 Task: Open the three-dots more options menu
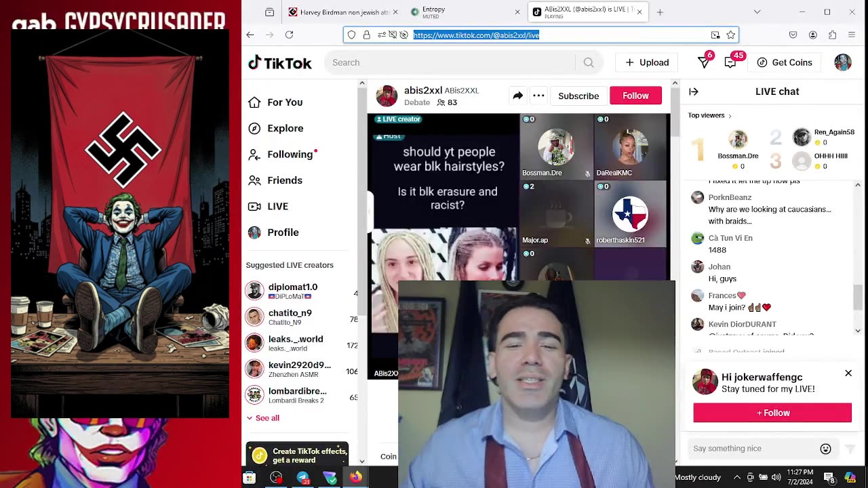(538, 96)
